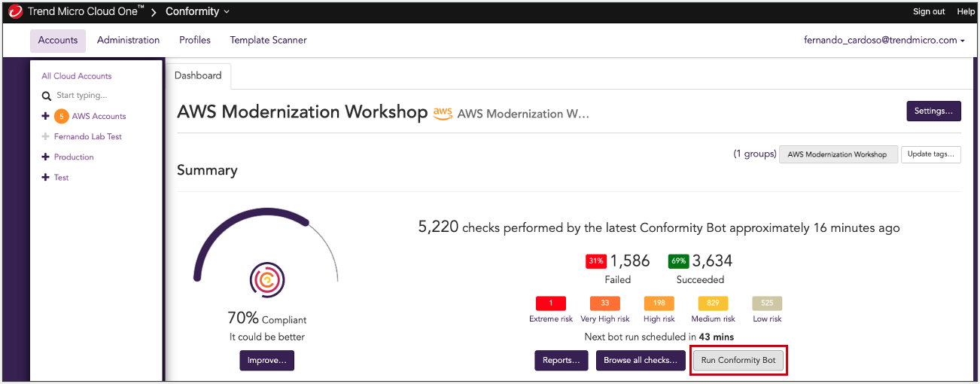Click the search magnifier icon in sidebar
The image size is (980, 384).
point(47,96)
